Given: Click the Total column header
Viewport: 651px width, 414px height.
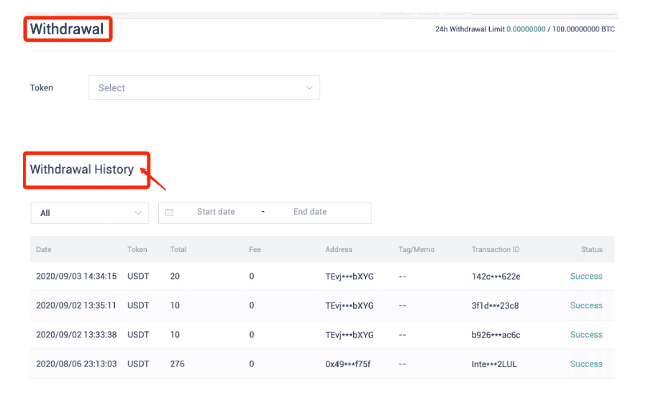Looking at the screenshot, I should 178,250.
